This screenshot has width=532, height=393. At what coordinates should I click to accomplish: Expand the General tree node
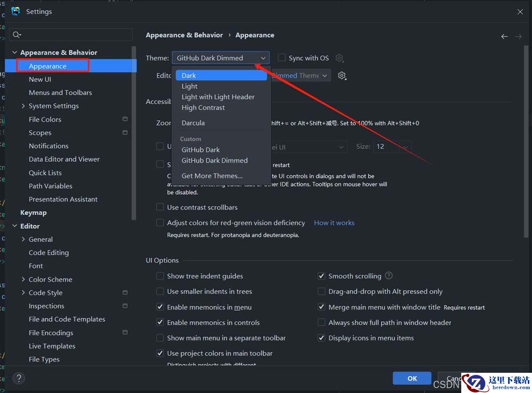[23, 239]
